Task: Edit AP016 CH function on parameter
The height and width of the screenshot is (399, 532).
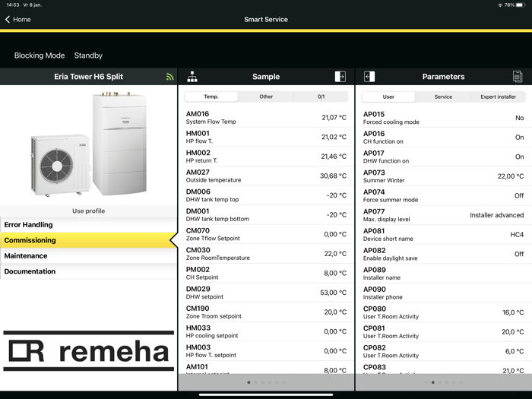Action: [x=444, y=138]
